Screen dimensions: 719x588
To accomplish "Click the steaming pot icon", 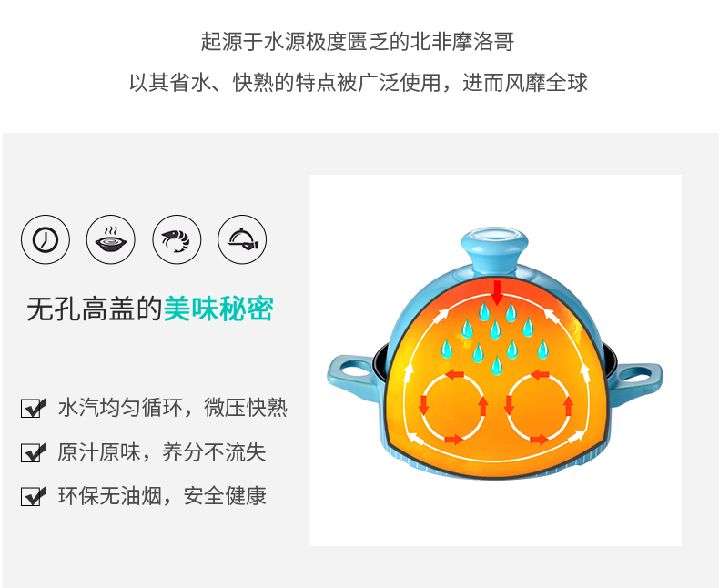I will coord(110,239).
